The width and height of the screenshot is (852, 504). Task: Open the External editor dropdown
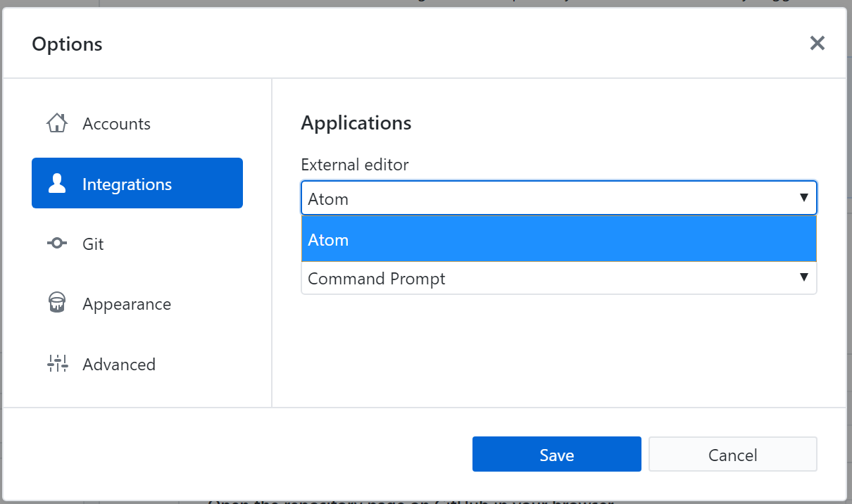click(x=558, y=198)
